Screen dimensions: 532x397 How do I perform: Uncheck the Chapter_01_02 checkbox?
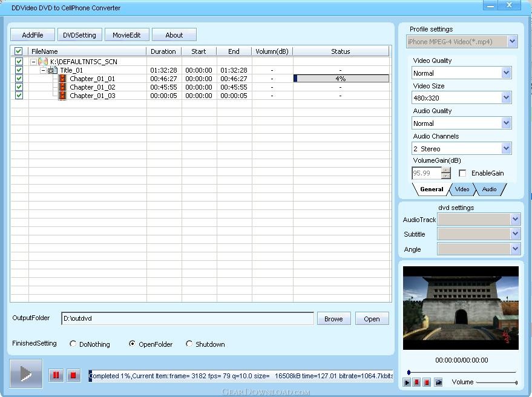click(x=19, y=87)
